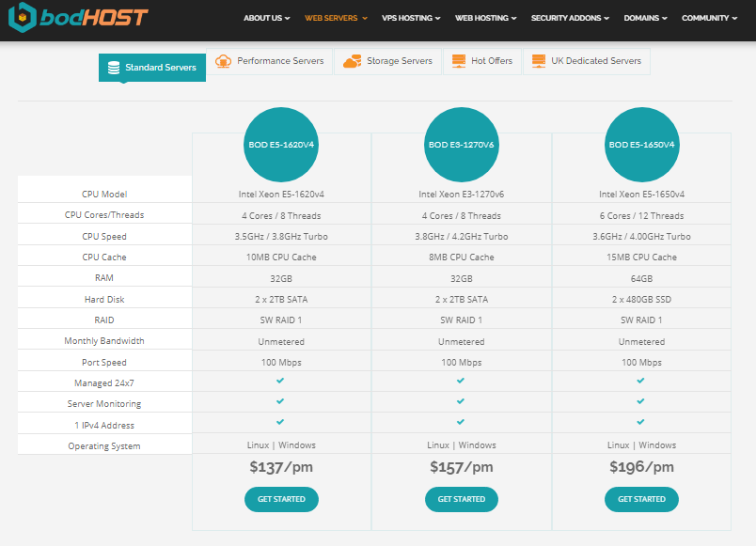This screenshot has width=756, height=546.
Task: Click the UK Dedicated Servers icon
Action: pyautogui.click(x=539, y=61)
